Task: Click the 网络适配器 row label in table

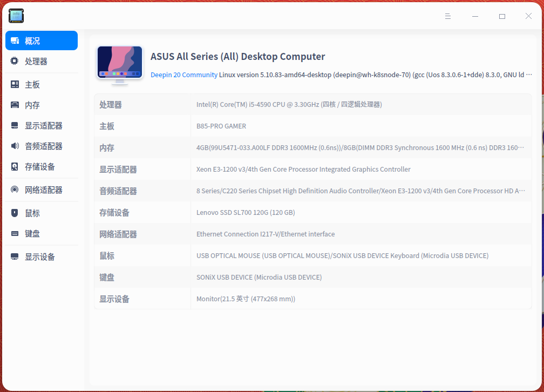Action: [118, 234]
